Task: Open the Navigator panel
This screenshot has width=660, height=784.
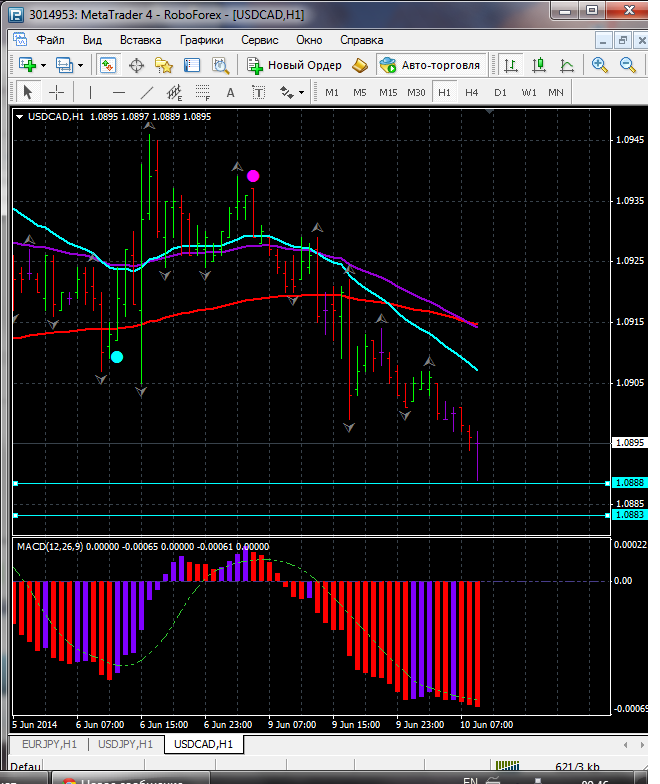Action: point(164,65)
